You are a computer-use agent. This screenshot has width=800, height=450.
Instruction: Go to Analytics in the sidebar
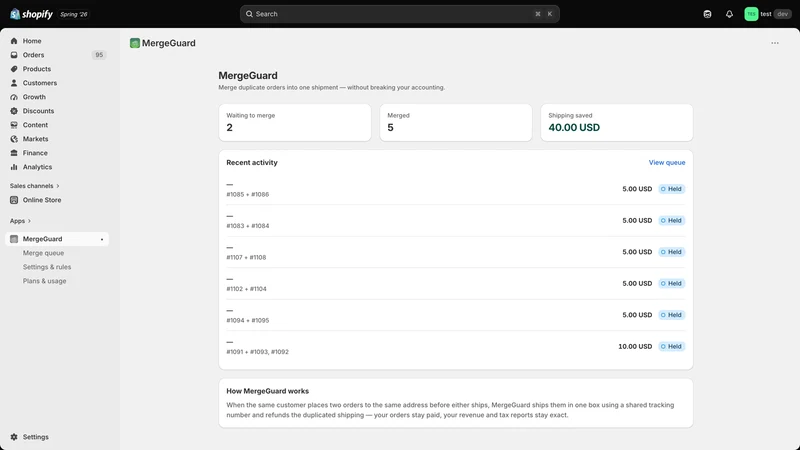[x=37, y=167]
